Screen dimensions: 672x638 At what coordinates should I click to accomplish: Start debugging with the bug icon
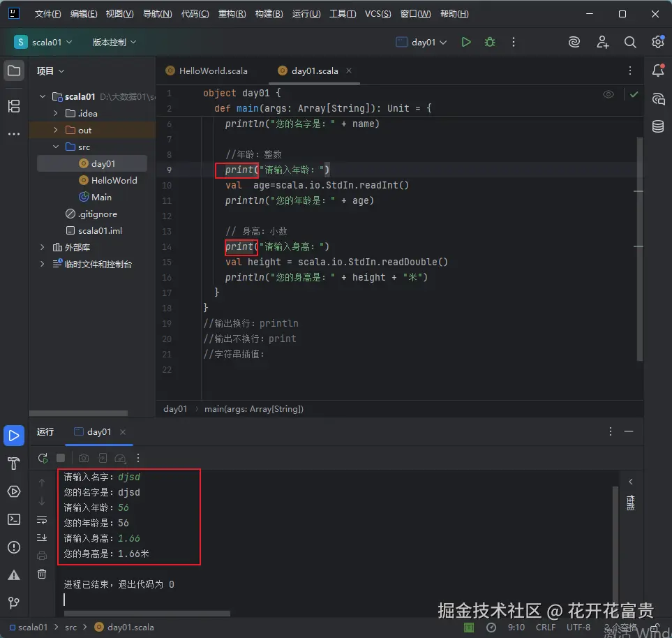pos(489,42)
